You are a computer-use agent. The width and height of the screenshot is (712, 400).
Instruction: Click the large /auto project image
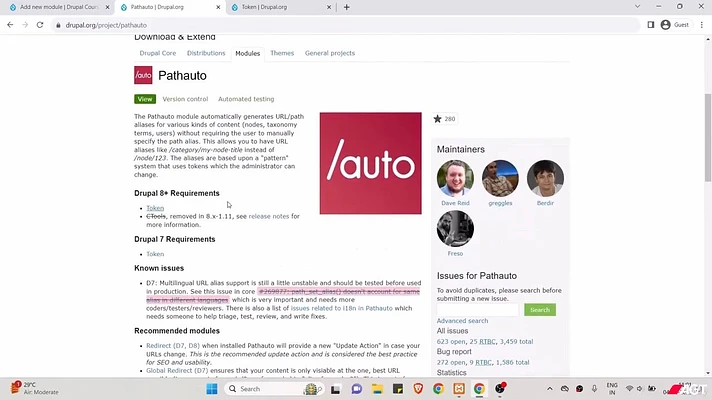click(x=371, y=163)
